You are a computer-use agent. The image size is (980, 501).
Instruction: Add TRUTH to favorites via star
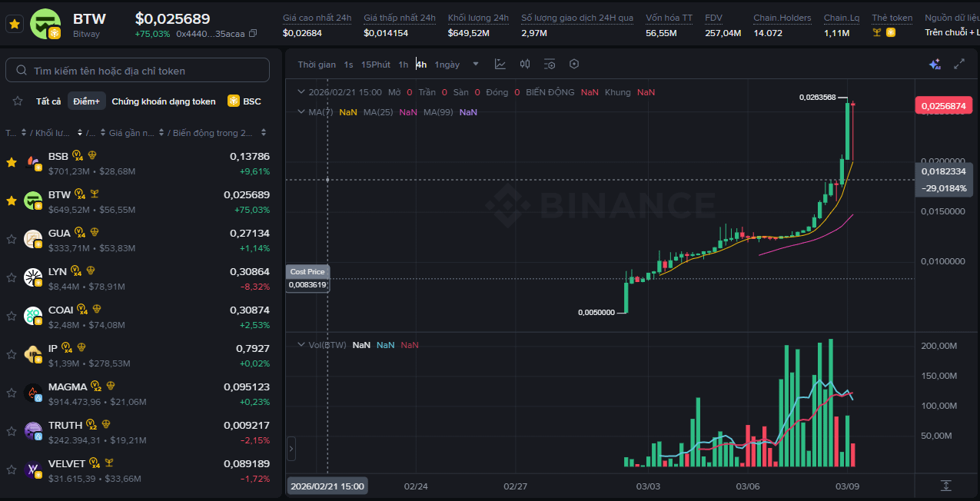point(12,431)
